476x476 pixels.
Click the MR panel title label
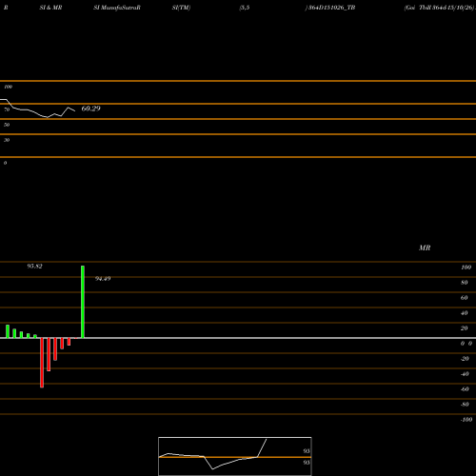tap(425, 248)
